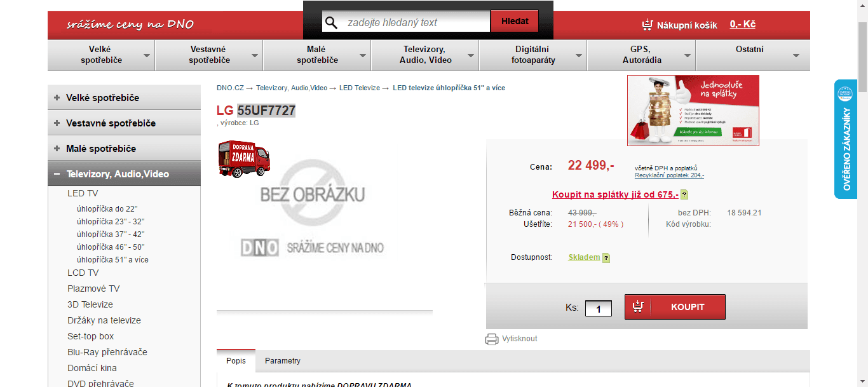Select úhlopříčka 23" - 32" sidebar item
Image resolution: width=868 pixels, height=387 pixels.
coord(111,222)
